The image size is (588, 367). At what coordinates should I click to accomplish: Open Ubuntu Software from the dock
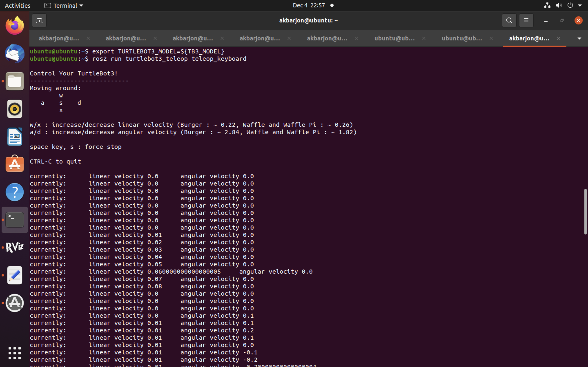[x=14, y=164]
